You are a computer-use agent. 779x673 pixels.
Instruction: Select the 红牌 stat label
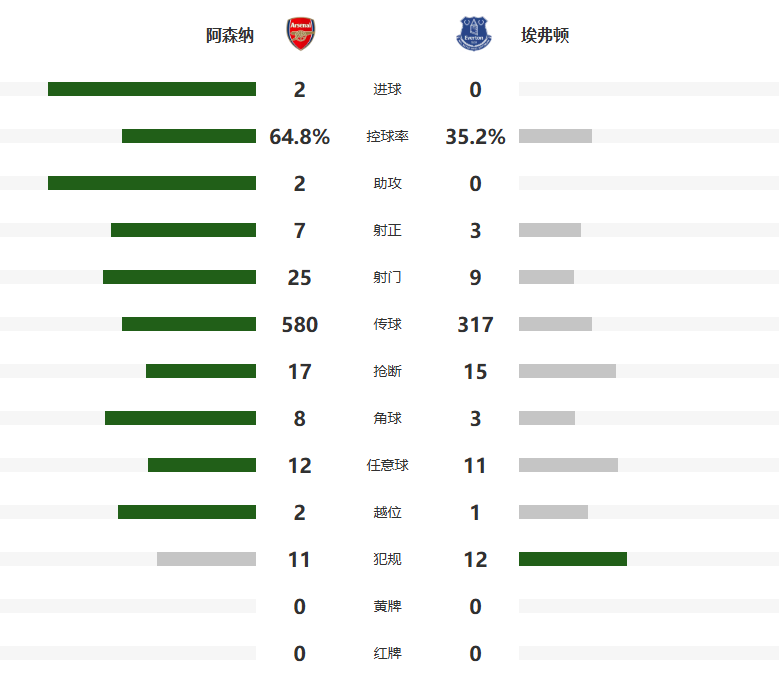coord(387,654)
